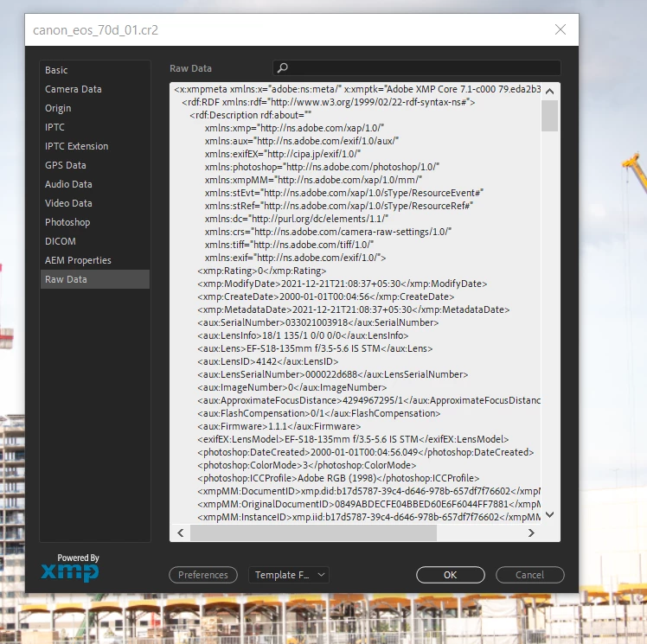The height and width of the screenshot is (644, 647).
Task: Select the Raw Data section
Action: coord(95,279)
